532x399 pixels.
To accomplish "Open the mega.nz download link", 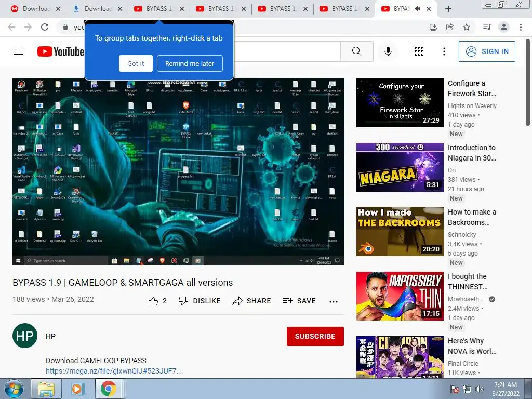I will pyautogui.click(x=114, y=371).
